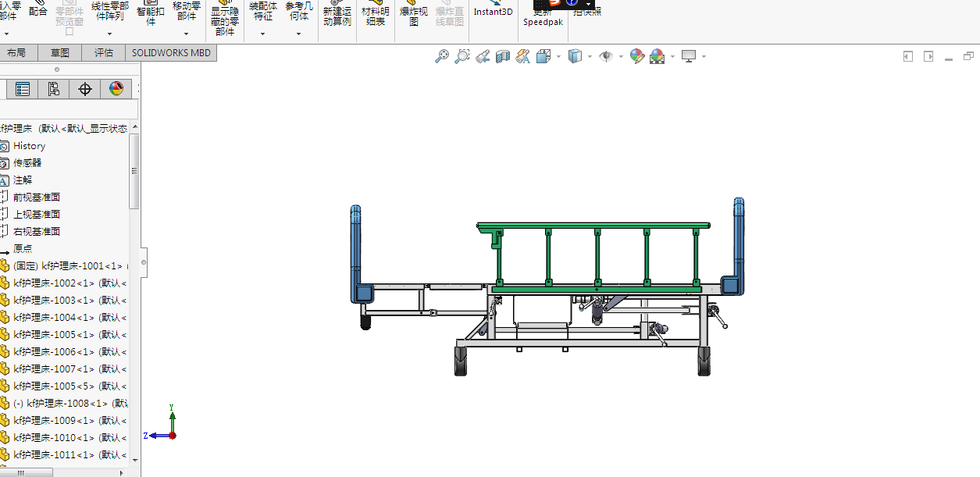This screenshot has width=980, height=477.
Task: Select component kf护理床-1005<5>
Action: point(64,386)
